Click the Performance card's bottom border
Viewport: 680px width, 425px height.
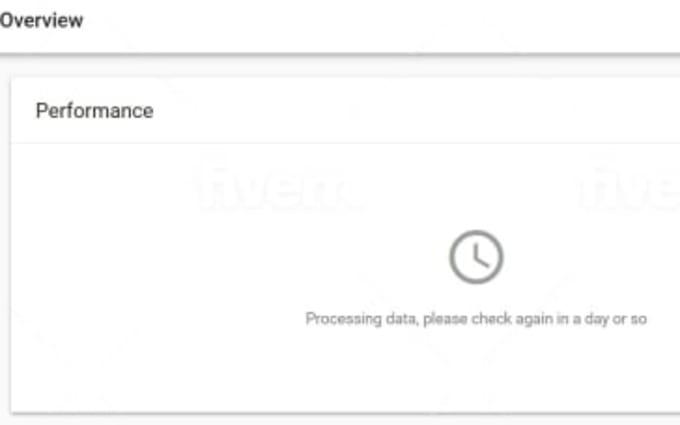click(345, 412)
